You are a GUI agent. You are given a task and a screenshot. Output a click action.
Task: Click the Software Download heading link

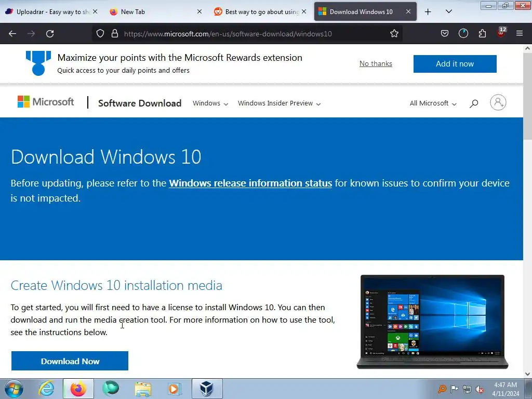pyautogui.click(x=140, y=103)
